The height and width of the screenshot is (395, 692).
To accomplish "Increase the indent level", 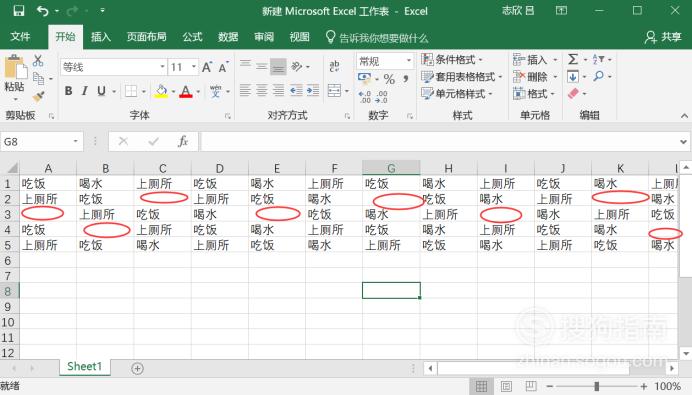I will click(x=313, y=90).
